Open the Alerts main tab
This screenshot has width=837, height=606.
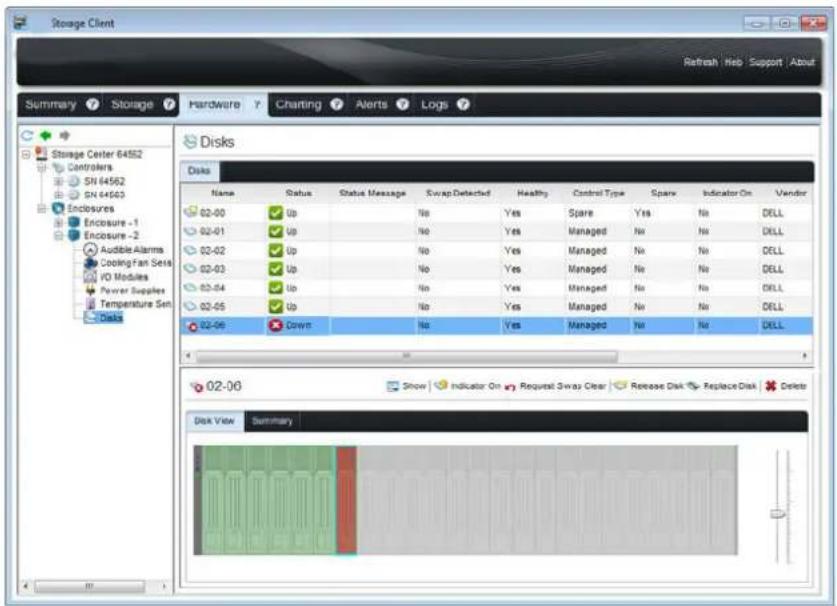point(371,104)
